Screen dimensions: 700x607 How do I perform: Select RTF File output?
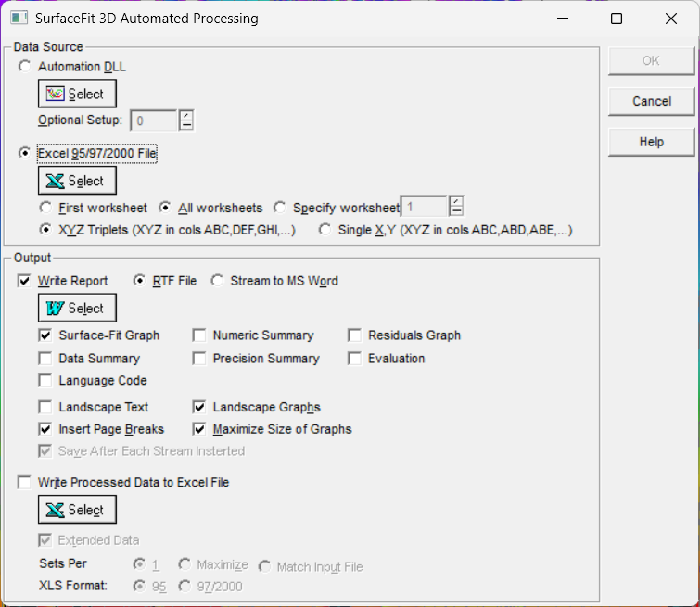[x=139, y=281]
